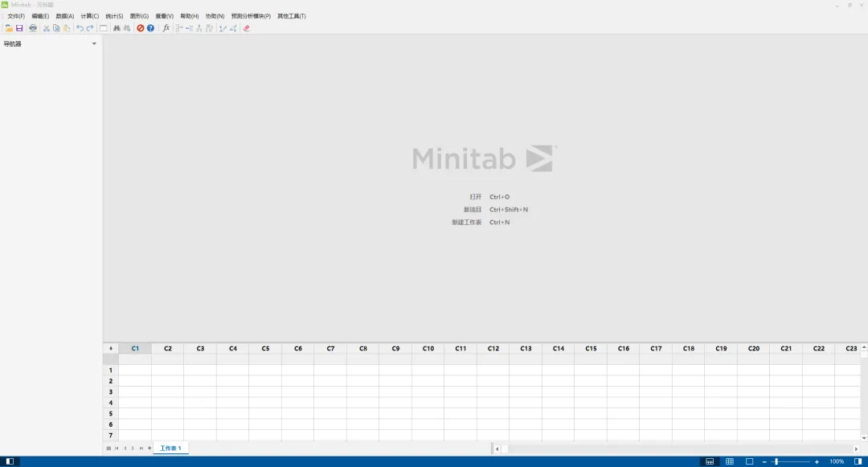The width and height of the screenshot is (868, 467).
Task: Open the 帮助(H) menu
Action: [190, 16]
